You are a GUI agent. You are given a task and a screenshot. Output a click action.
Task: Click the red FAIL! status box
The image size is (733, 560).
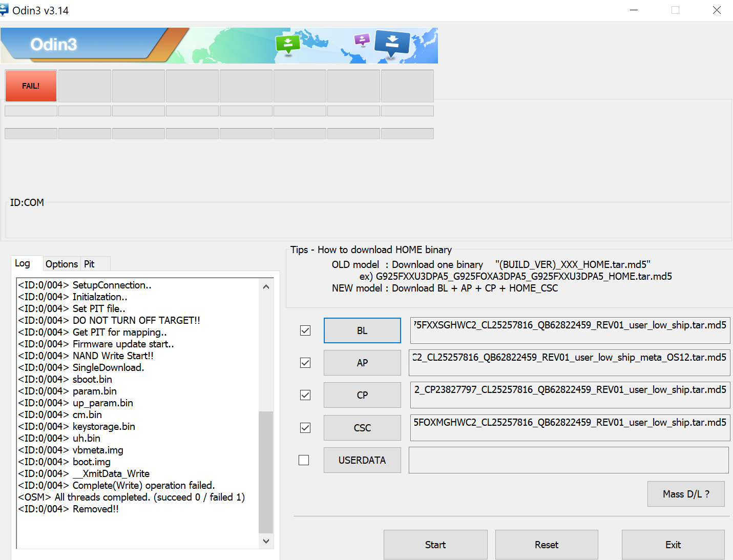click(x=31, y=86)
